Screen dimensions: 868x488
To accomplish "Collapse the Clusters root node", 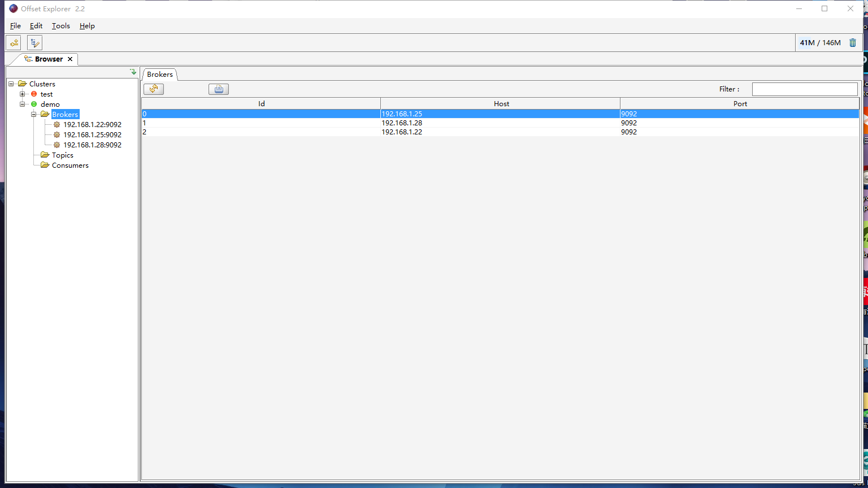I will [11, 84].
